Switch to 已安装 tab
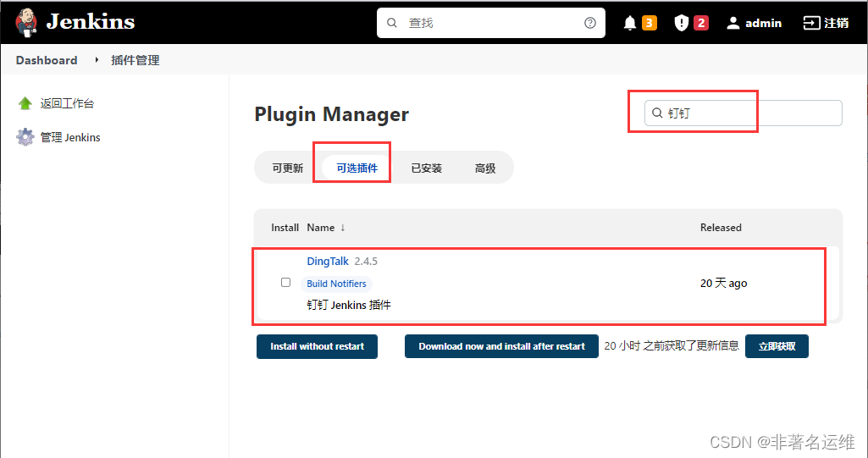 tap(426, 168)
